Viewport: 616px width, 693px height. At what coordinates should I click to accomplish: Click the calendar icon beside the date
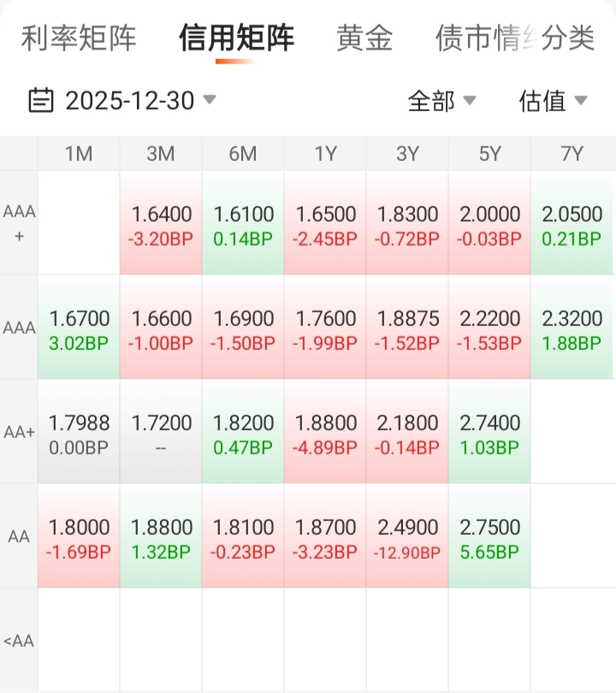[41, 100]
